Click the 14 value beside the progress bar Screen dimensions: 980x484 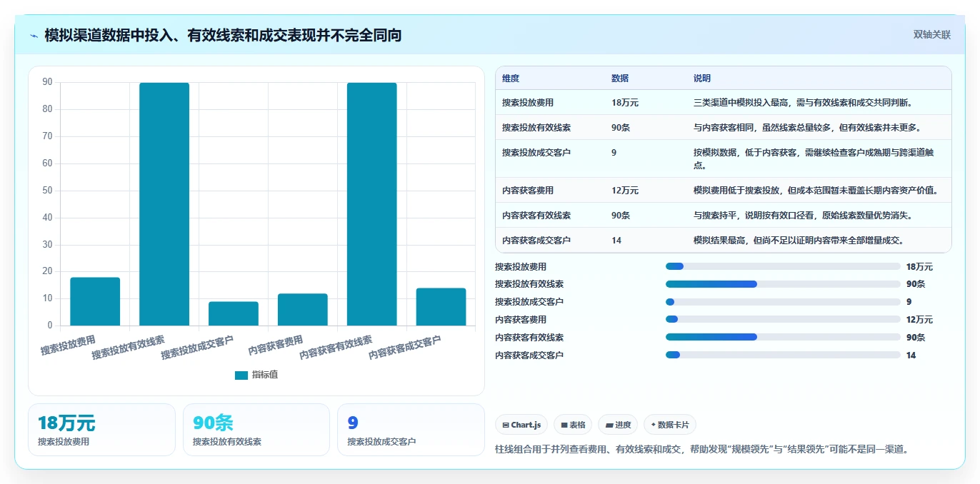[911, 356]
